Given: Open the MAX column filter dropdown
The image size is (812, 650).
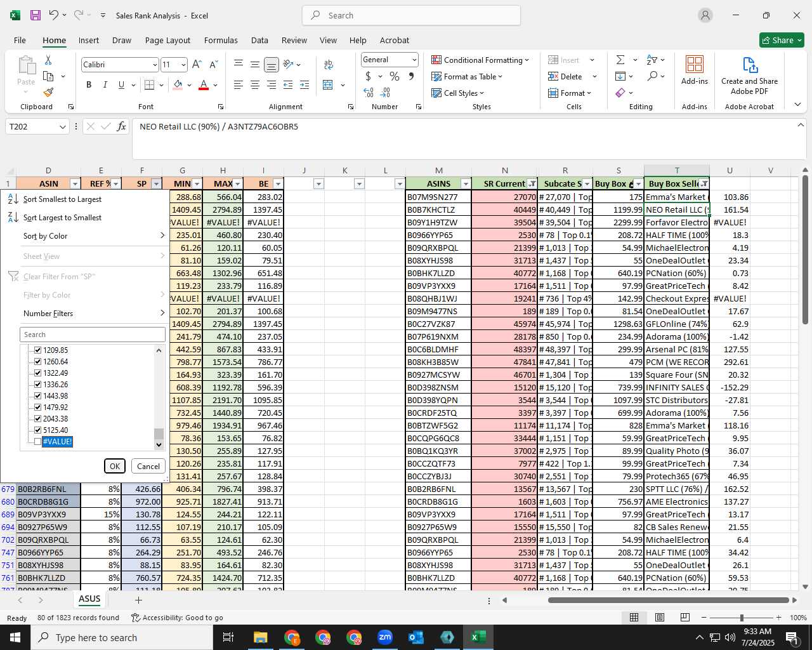Looking at the screenshot, I should coord(237,184).
